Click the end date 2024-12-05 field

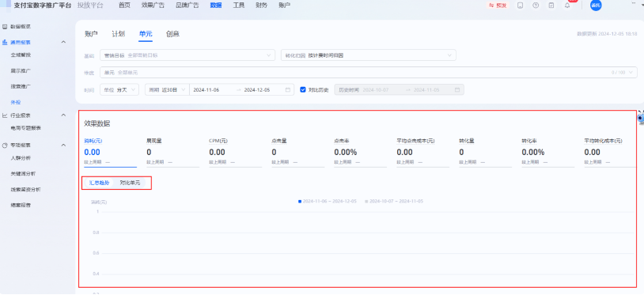[257, 90]
